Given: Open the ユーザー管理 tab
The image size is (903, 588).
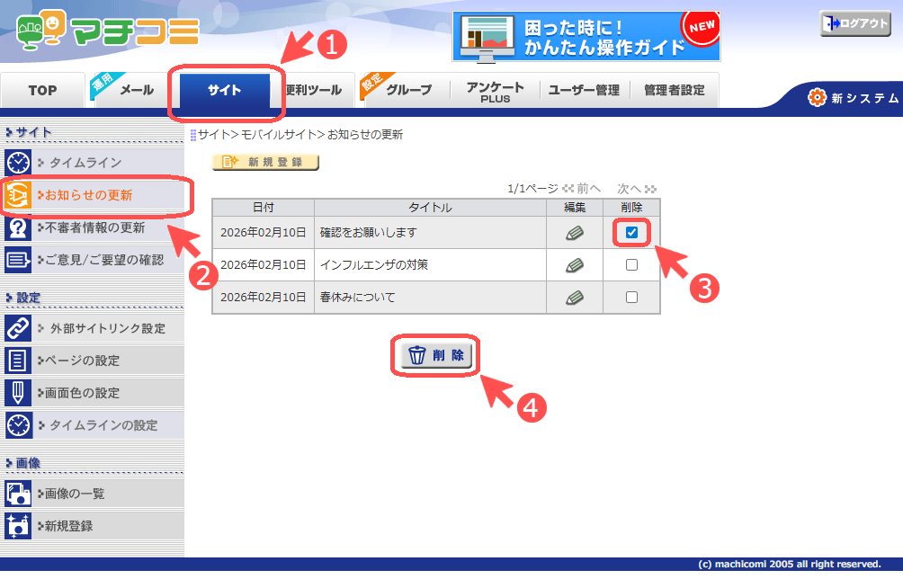Looking at the screenshot, I should coord(584,90).
